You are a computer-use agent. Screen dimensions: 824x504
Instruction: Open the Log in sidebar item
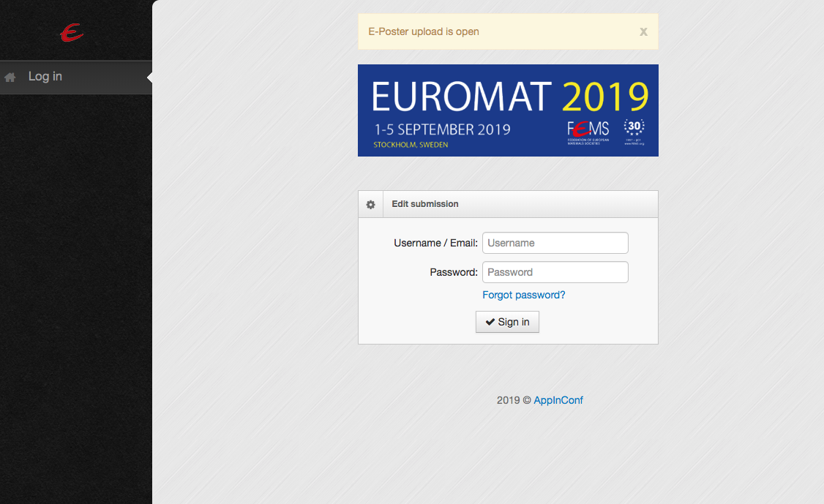pos(75,77)
